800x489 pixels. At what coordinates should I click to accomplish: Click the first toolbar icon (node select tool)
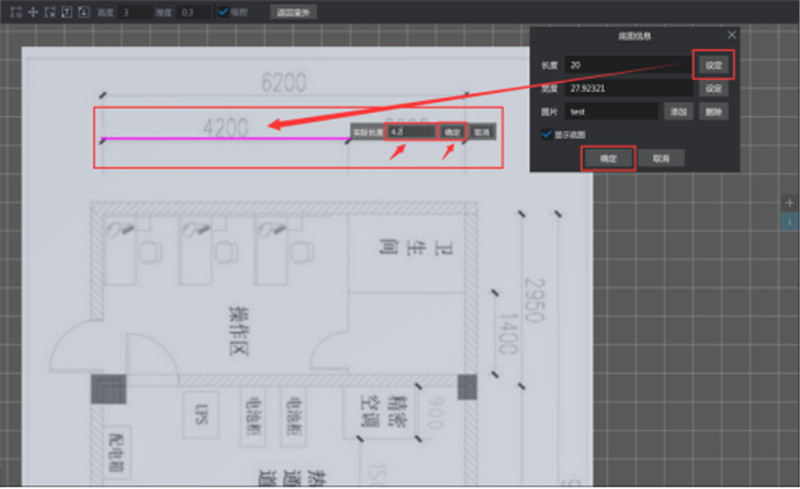(15, 12)
